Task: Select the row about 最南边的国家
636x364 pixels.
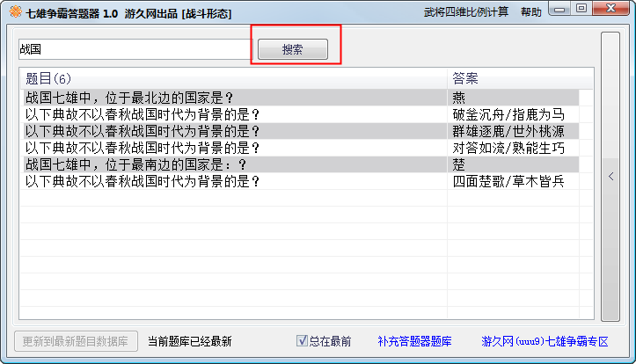Action: 301,164
